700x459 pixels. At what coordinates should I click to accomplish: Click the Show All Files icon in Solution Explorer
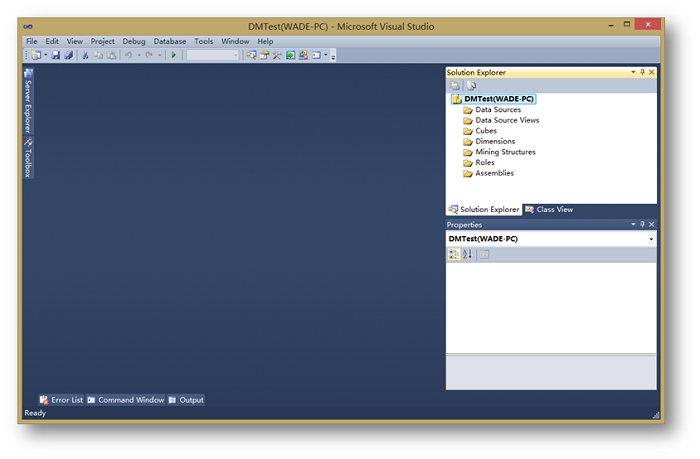click(455, 85)
